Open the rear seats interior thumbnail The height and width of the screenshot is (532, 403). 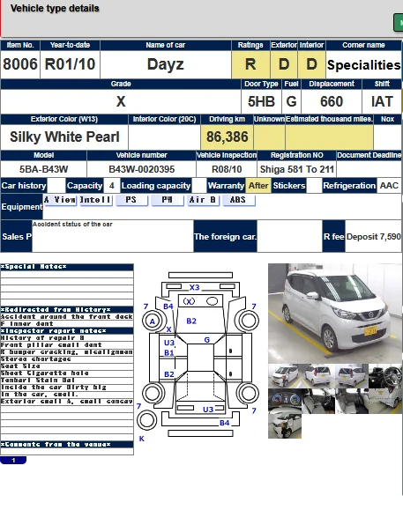pos(351,401)
